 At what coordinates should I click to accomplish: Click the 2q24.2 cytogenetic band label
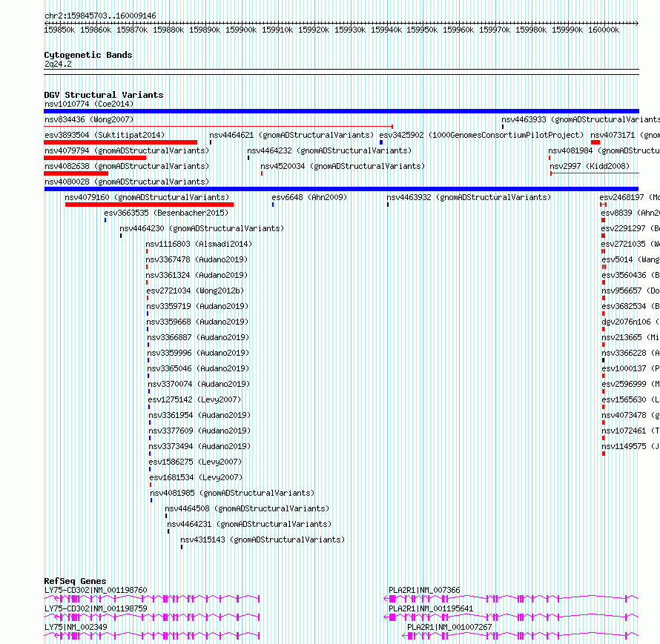[58, 64]
